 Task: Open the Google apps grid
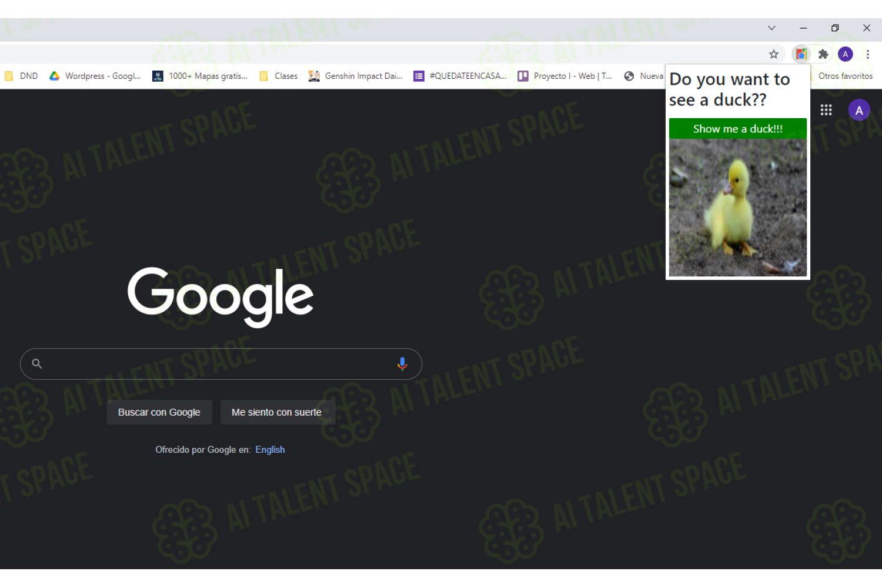click(826, 110)
